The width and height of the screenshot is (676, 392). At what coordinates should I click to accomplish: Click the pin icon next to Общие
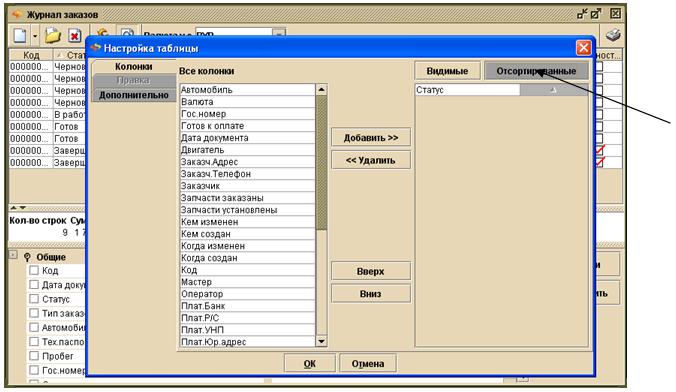tap(27, 257)
